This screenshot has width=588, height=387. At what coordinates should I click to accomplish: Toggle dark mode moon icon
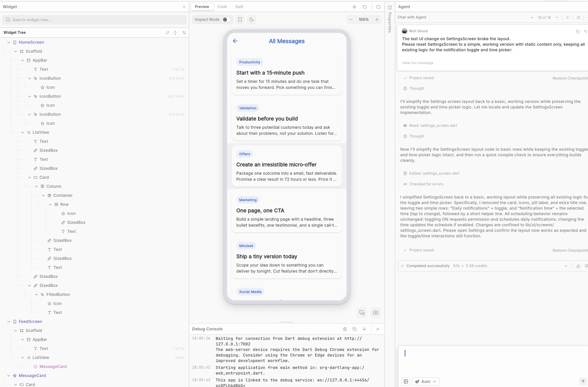[x=252, y=20]
